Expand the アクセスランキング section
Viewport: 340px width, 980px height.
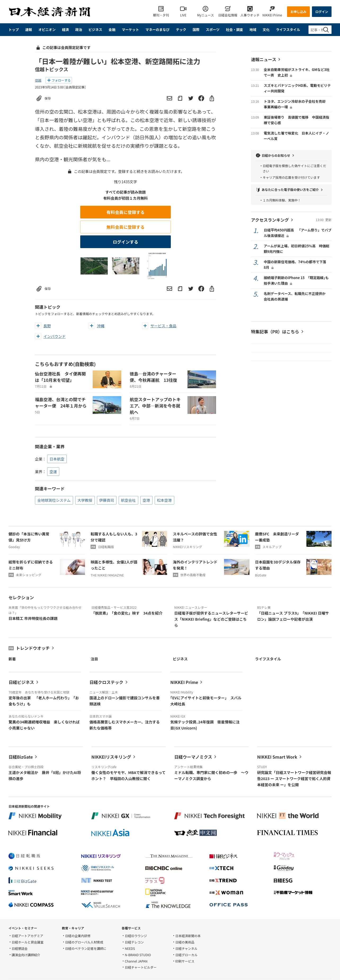point(292,220)
